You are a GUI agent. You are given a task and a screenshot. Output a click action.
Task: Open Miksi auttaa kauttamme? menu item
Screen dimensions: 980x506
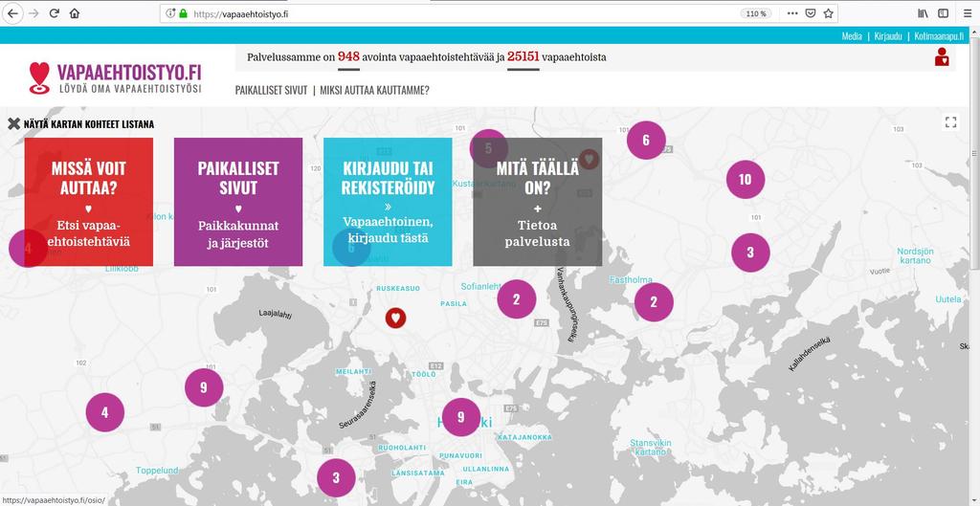pos(374,91)
